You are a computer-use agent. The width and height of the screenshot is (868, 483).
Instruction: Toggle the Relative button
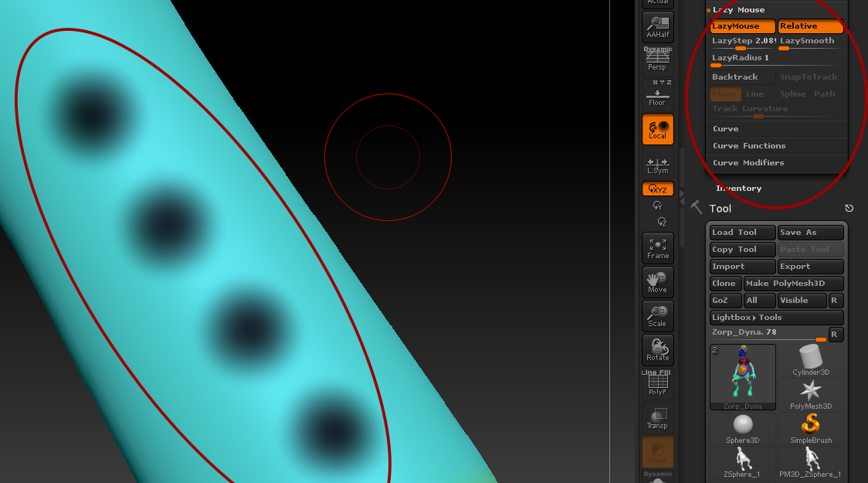(810, 26)
